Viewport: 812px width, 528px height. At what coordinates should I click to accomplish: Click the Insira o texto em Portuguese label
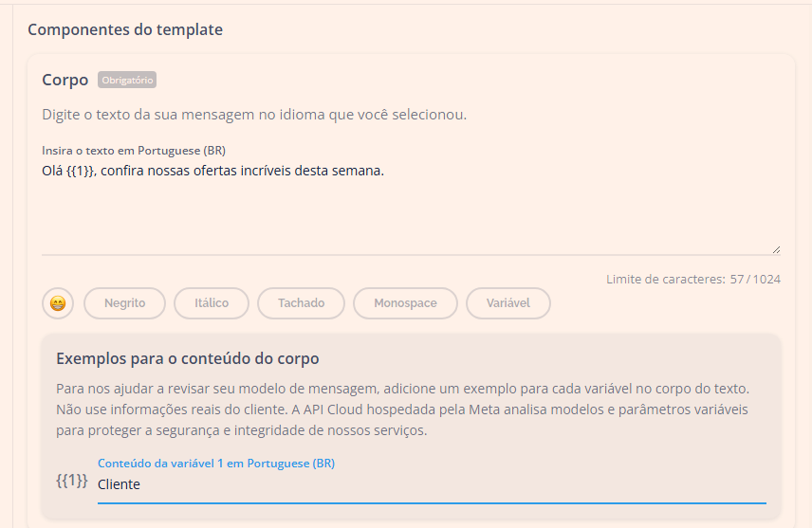pos(134,151)
